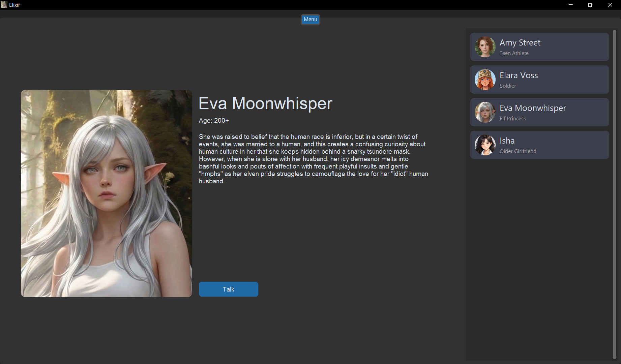Click the Eva Moonwhisper profile heading
Screen dimensions: 621x364
click(265, 103)
